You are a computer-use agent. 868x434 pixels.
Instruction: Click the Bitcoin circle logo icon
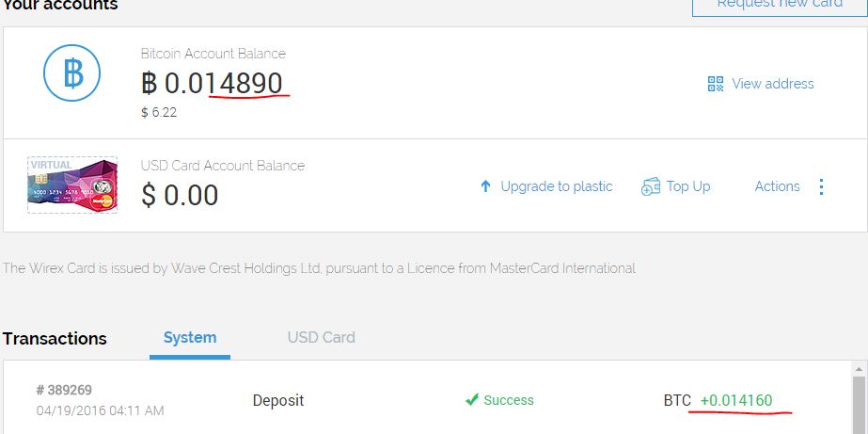pyautogui.click(x=72, y=72)
